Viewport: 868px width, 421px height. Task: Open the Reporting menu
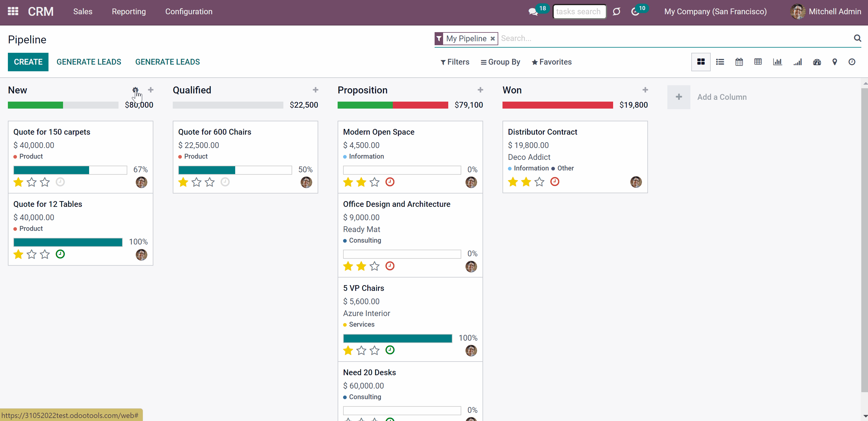127,12
